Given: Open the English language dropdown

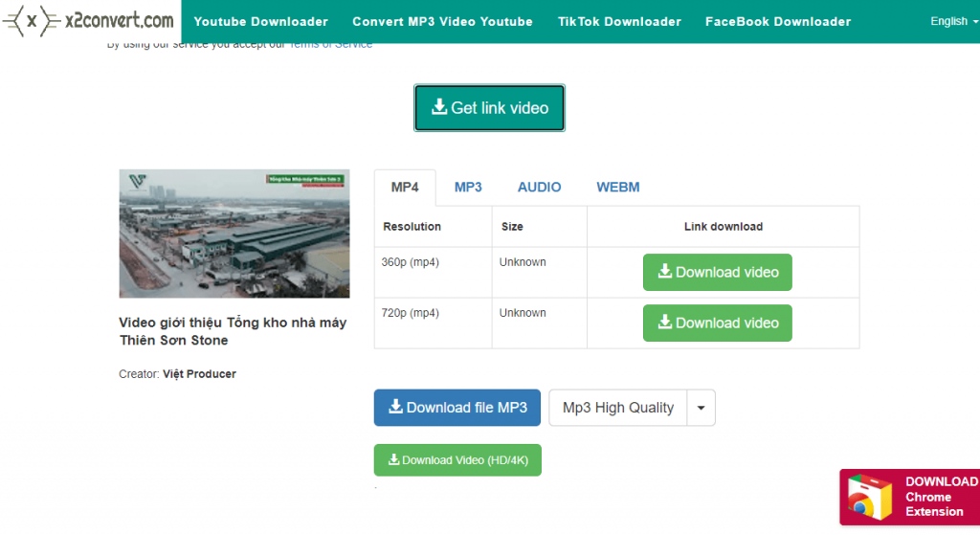Looking at the screenshot, I should point(954,21).
